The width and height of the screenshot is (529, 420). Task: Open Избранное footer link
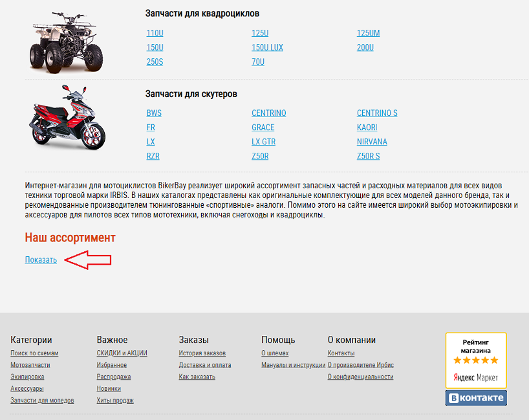[112, 365]
